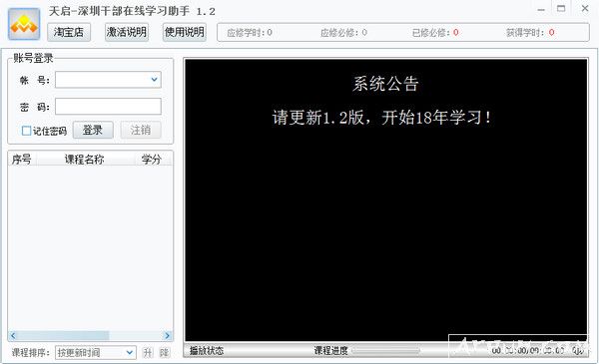The height and width of the screenshot is (364, 599).
Task: Open the 激活说明 activation instructions
Action: tap(127, 33)
